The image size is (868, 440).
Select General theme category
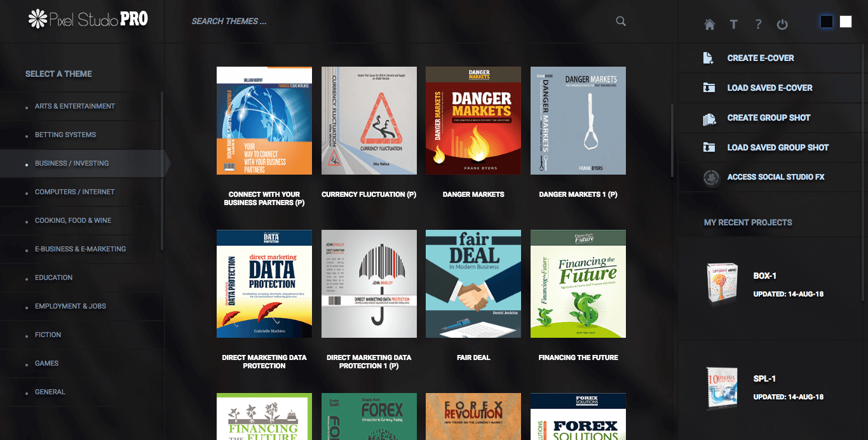pyautogui.click(x=50, y=392)
